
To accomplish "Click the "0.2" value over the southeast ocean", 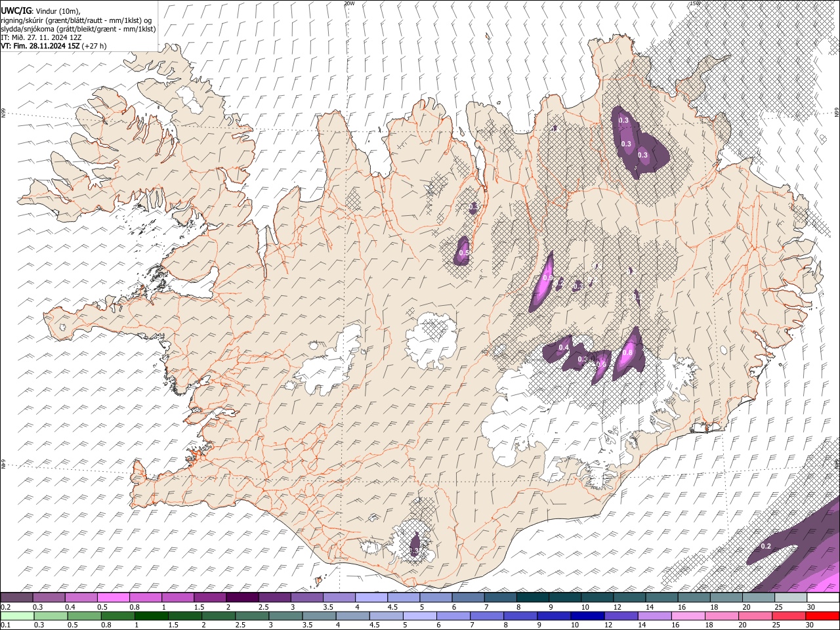I will (766, 547).
